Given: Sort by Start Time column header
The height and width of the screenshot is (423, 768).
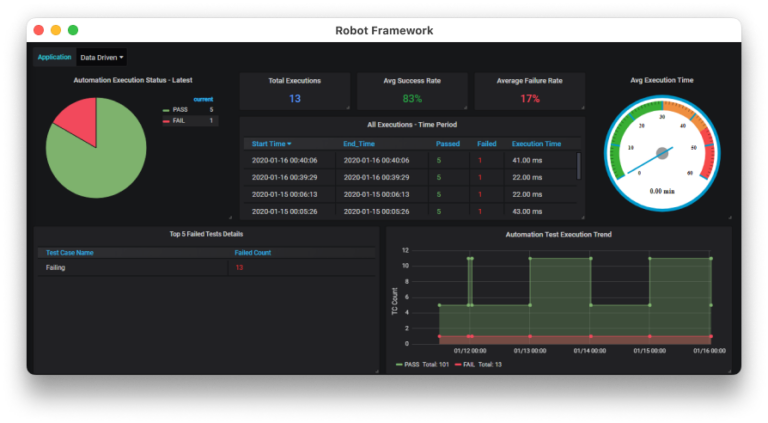Looking at the screenshot, I should click(271, 143).
